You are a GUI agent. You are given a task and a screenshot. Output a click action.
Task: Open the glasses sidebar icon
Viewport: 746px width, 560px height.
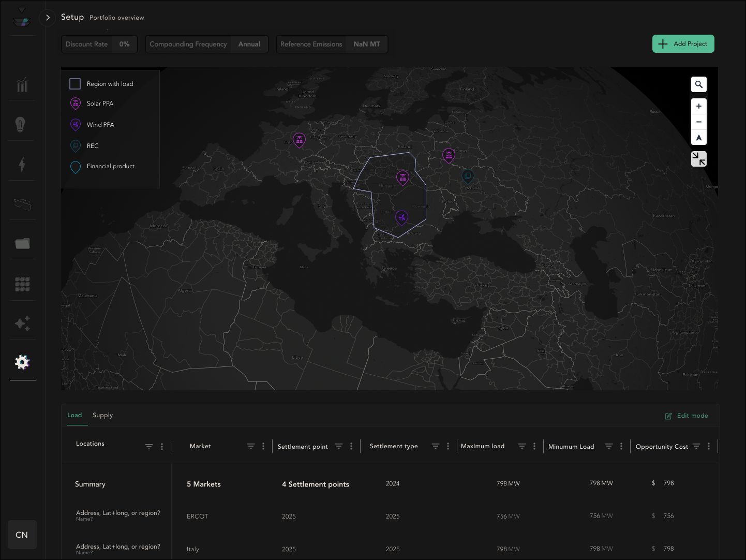pyautogui.click(x=22, y=204)
